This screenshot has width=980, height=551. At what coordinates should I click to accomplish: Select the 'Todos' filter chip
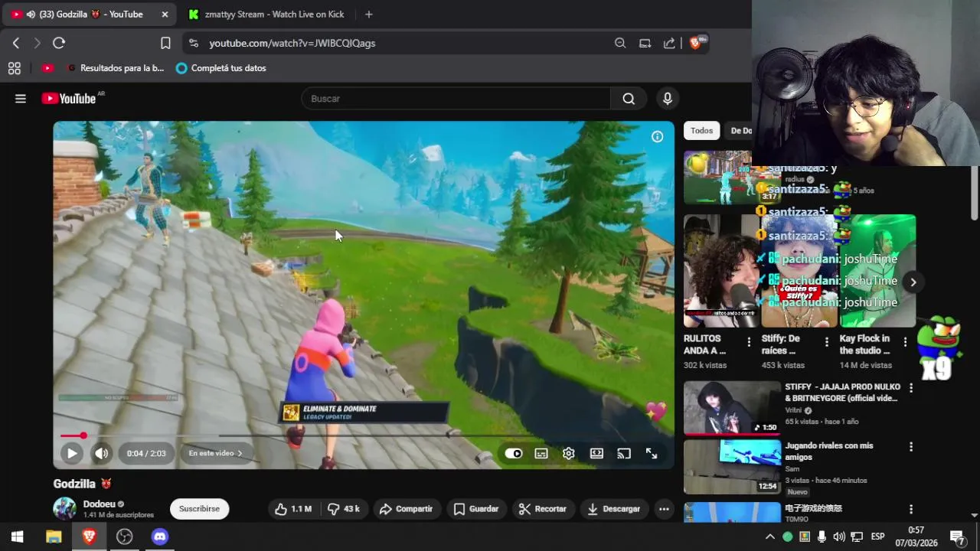tap(701, 131)
